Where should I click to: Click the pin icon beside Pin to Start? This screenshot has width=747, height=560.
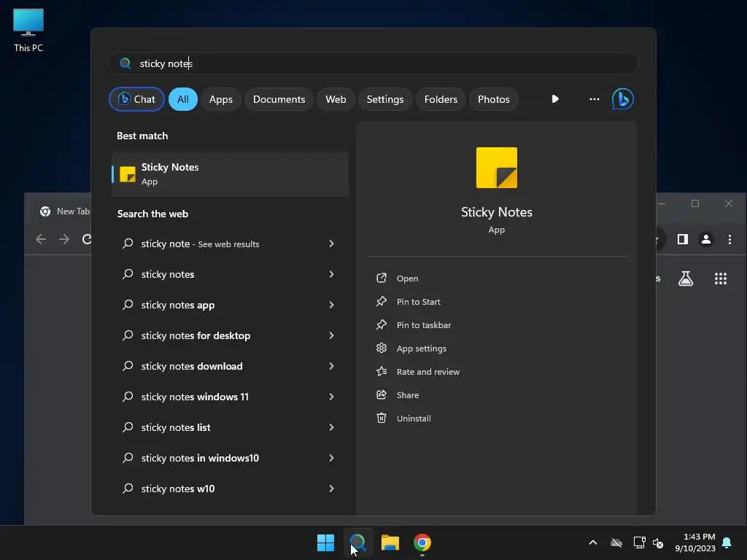click(x=381, y=301)
